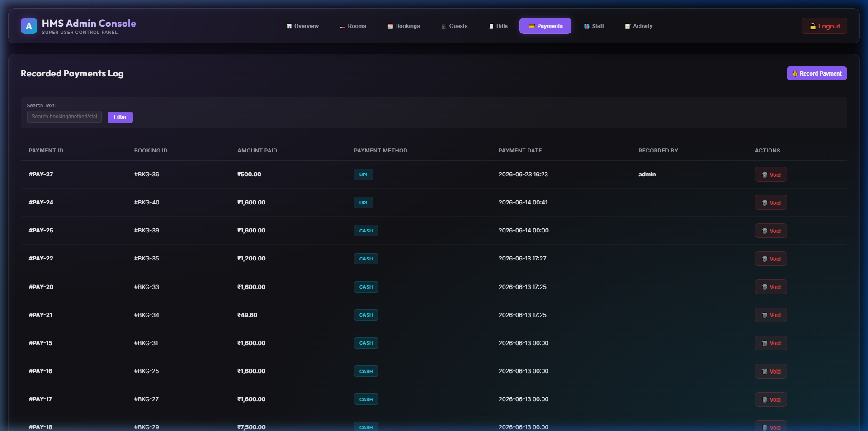Image resolution: width=868 pixels, height=431 pixels.
Task: Click the Record Payment button
Action: point(816,73)
